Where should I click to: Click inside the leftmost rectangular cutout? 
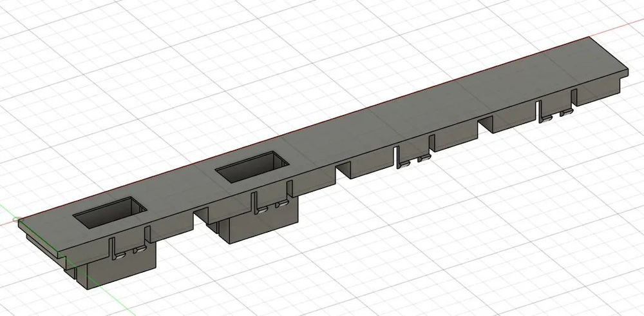(x=110, y=212)
